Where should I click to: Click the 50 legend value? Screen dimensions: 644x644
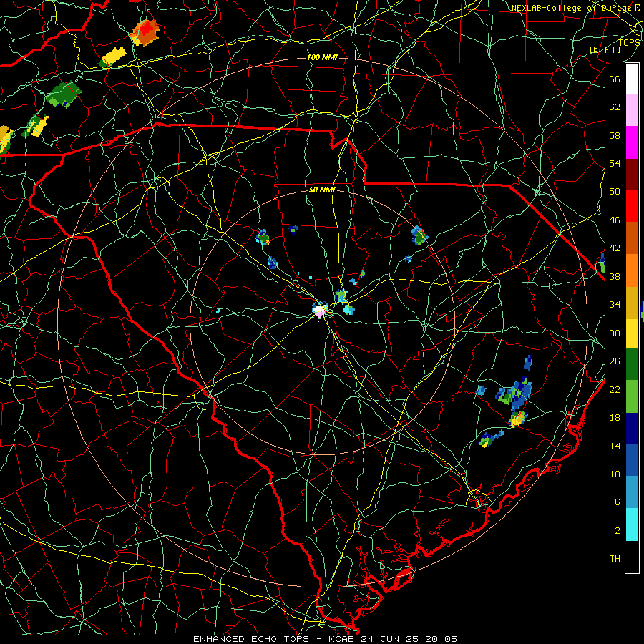coord(615,191)
